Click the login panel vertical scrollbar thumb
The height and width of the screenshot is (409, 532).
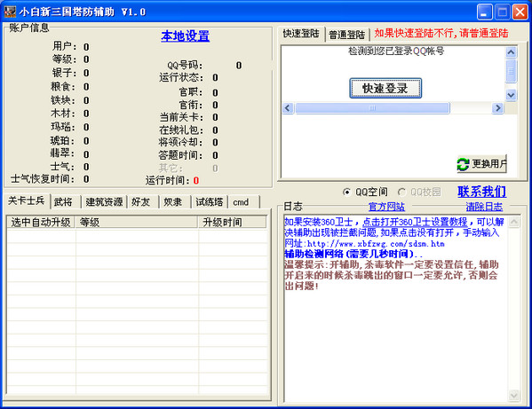pyautogui.click(x=511, y=71)
